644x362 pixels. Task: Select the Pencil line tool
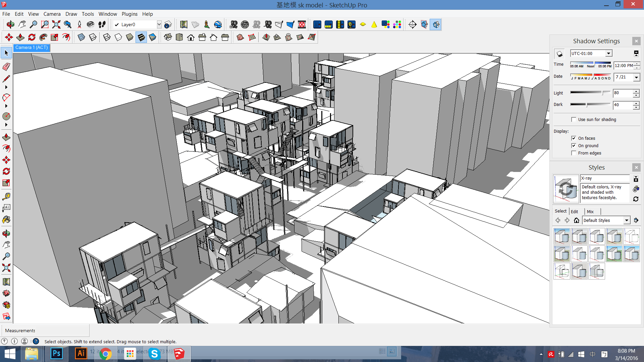point(6,78)
